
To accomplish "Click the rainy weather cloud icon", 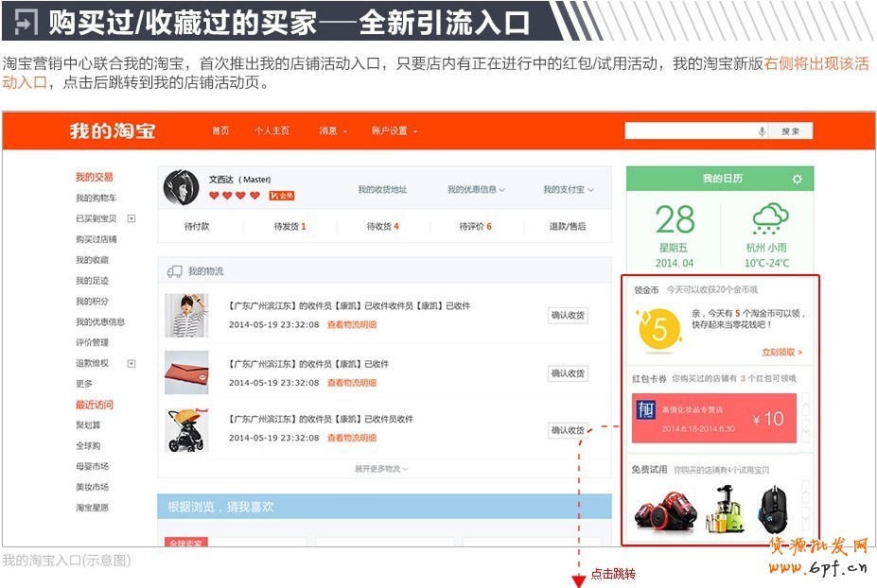I will coord(770,220).
